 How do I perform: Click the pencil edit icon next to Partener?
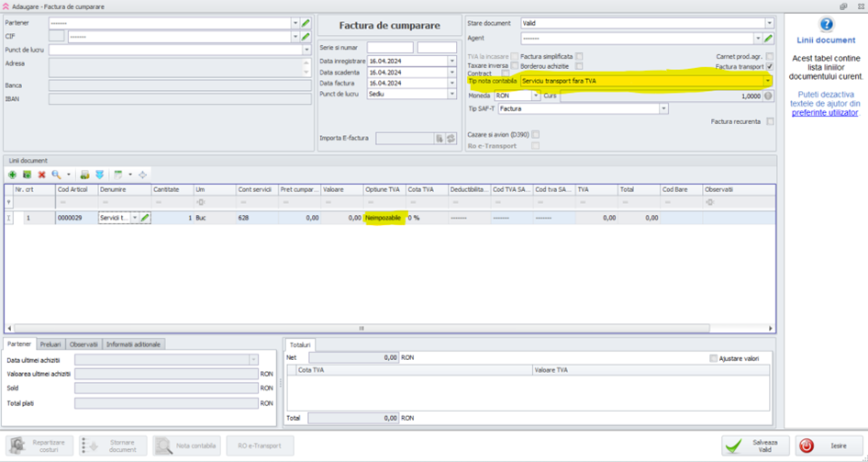pyautogui.click(x=306, y=23)
